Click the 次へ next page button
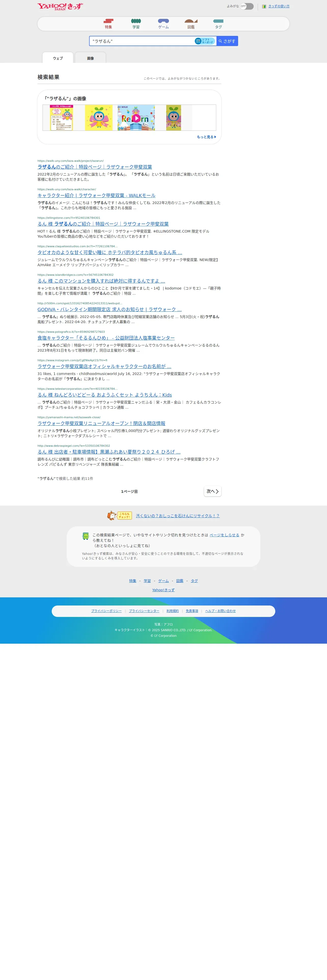Image resolution: width=327 pixels, height=980 pixels. [212, 491]
